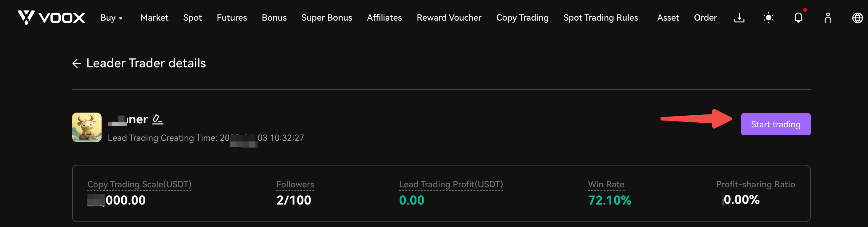Open the Asset menu item
868x227 pixels.
(x=668, y=18)
